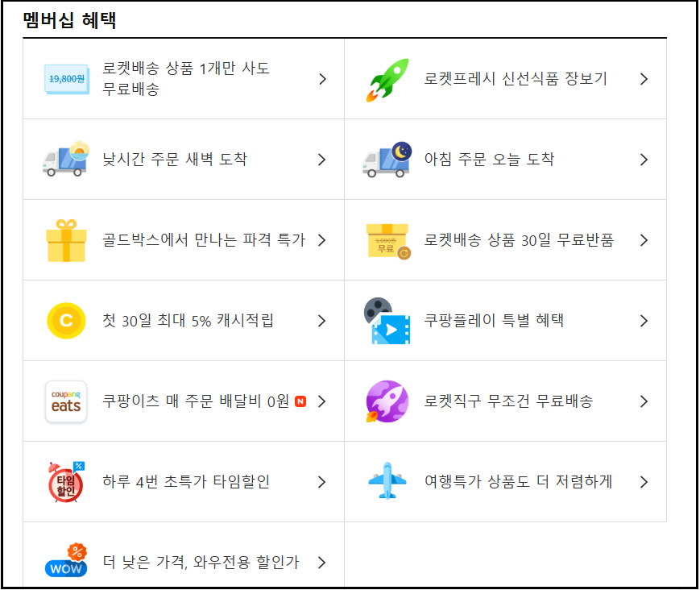Click the 멤버십 혜택 heading
This screenshot has height=590, width=700.
69,20
